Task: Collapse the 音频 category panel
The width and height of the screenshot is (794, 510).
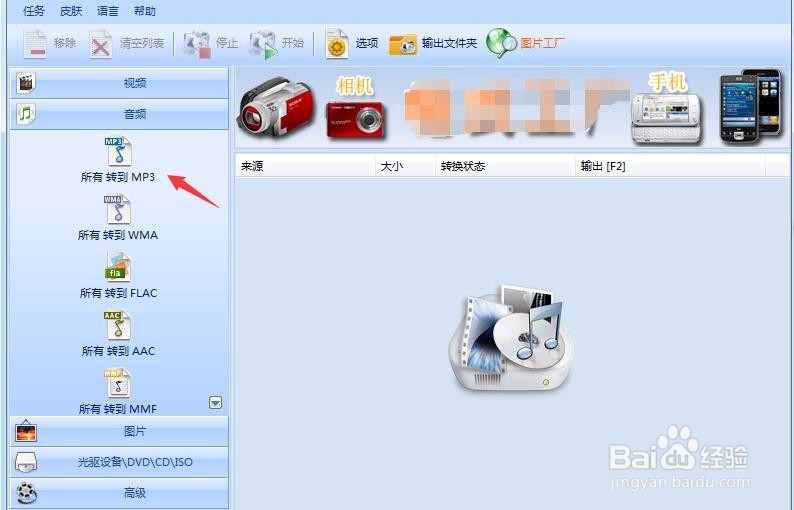Action: click(x=119, y=114)
